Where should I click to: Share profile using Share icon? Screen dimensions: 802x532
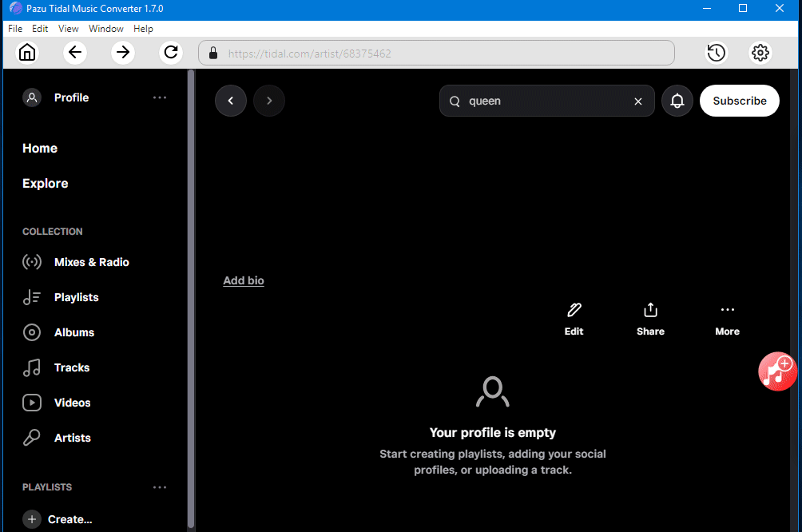pos(650,310)
